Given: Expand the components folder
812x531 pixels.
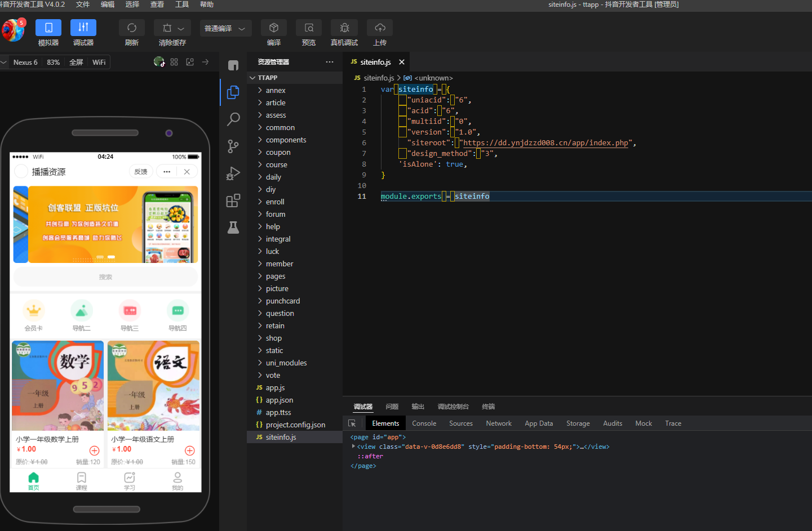Looking at the screenshot, I should coord(295,140).
